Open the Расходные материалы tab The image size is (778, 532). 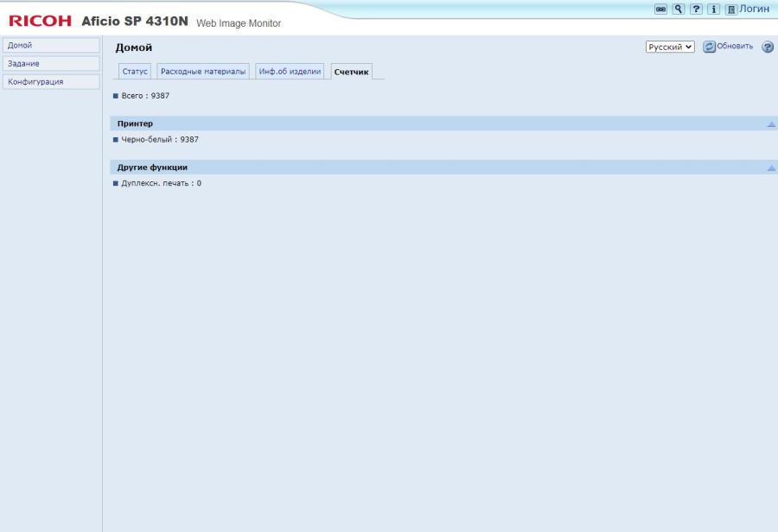203,72
